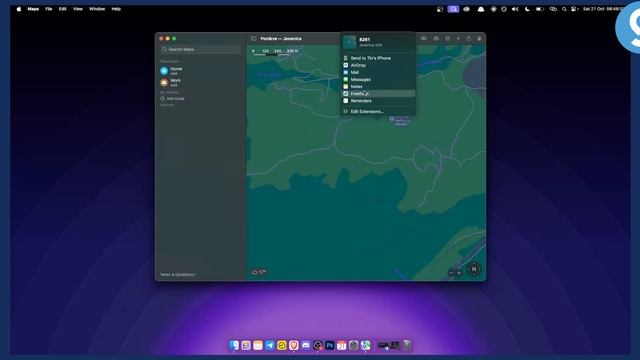Image resolution: width=640 pixels, height=360 pixels.
Task: Open the File menu
Action: 49,9
